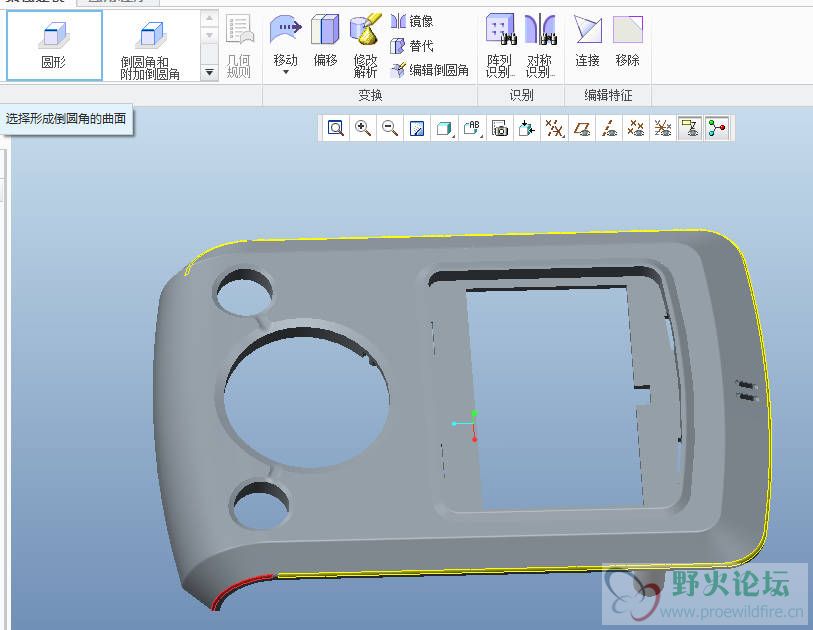Run 对称识别 symmetry recognition

tap(539, 45)
